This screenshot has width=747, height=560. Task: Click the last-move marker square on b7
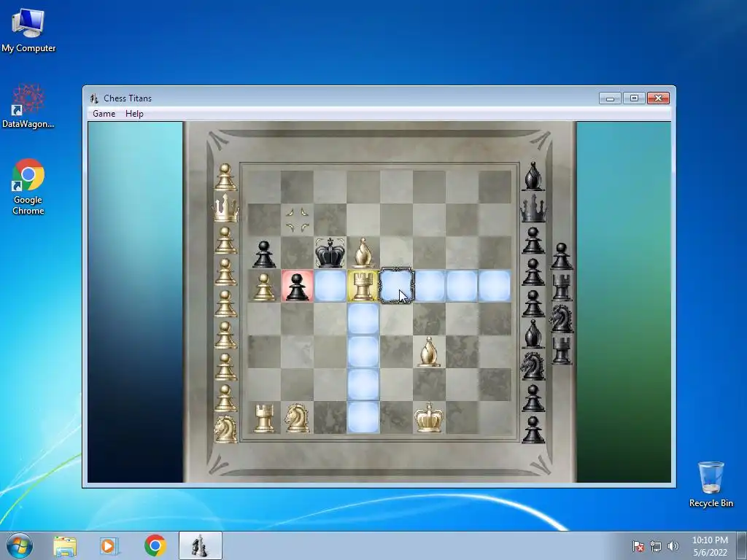[298, 219]
